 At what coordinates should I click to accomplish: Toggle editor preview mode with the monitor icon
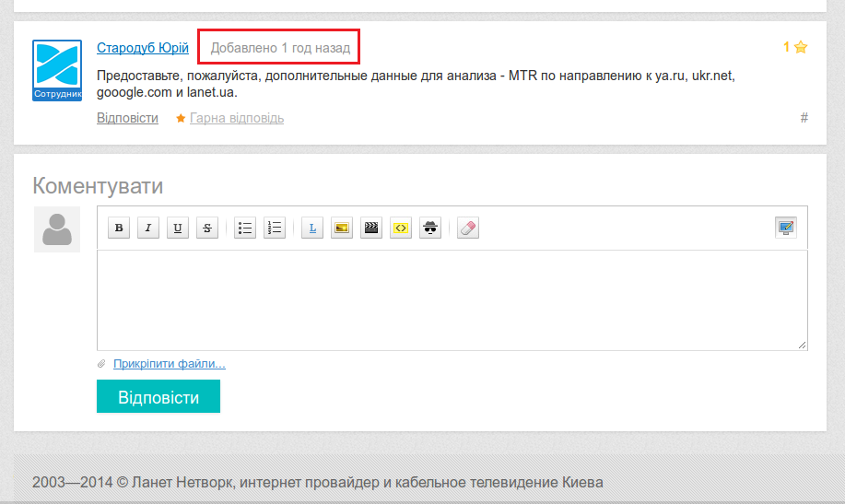[785, 228]
